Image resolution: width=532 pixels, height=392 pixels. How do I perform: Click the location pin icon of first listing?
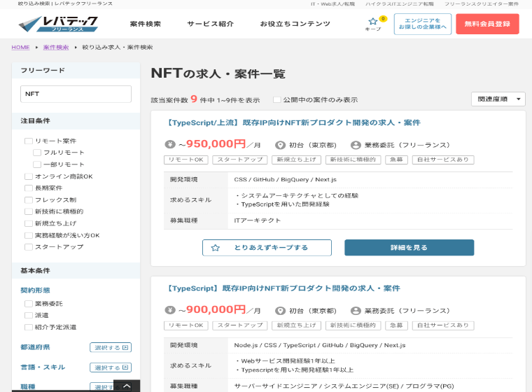[x=280, y=146]
